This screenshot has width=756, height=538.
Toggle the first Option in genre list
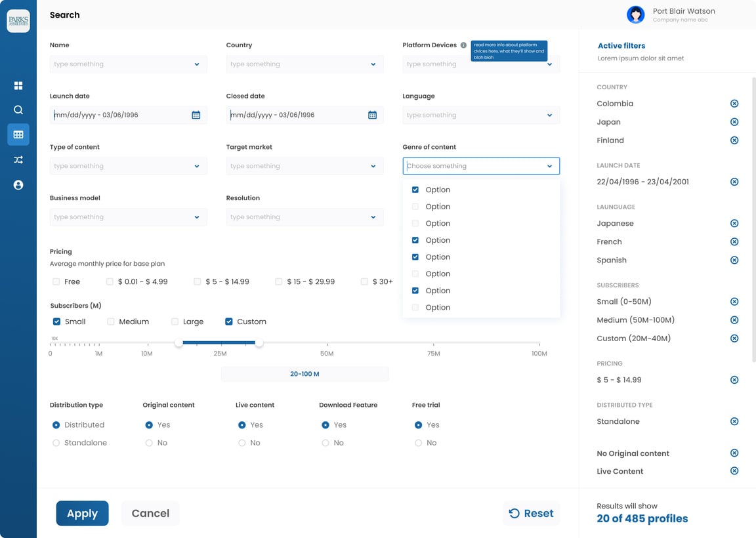pyautogui.click(x=415, y=190)
